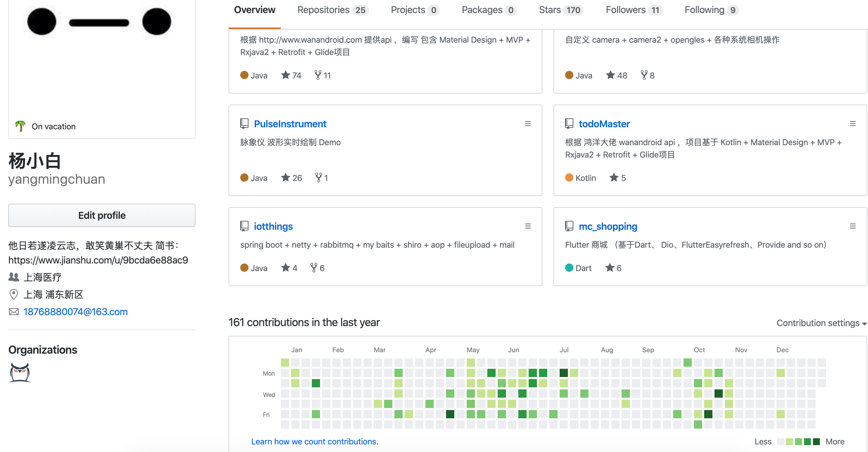Image resolution: width=868 pixels, height=452 pixels.
Task: Open the owl organization avatar
Action: 20,372
